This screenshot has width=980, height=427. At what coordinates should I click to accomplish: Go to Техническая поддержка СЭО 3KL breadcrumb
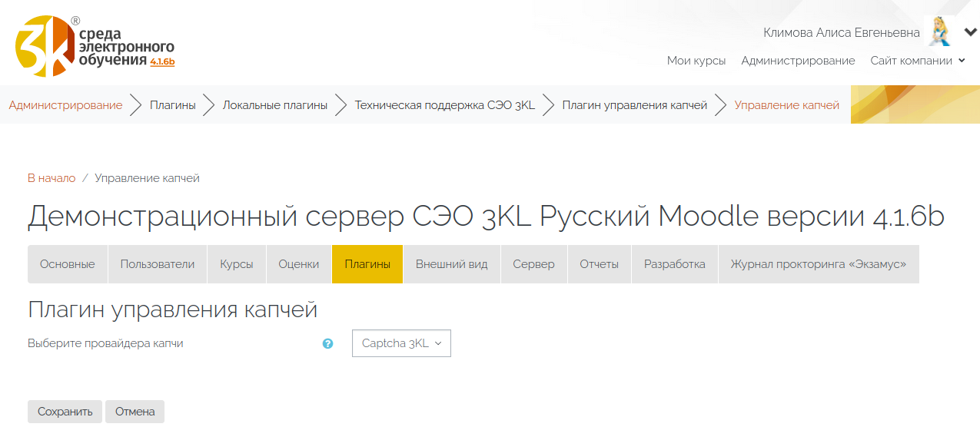[444, 105]
